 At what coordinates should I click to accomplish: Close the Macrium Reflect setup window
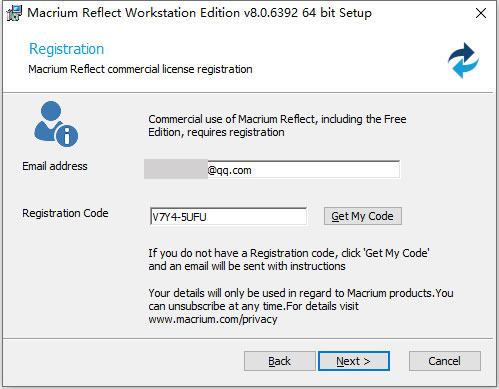point(481,13)
